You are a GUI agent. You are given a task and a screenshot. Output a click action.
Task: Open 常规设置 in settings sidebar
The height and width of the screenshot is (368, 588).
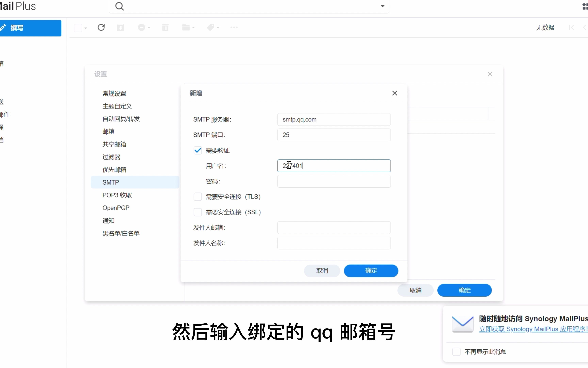pos(115,94)
